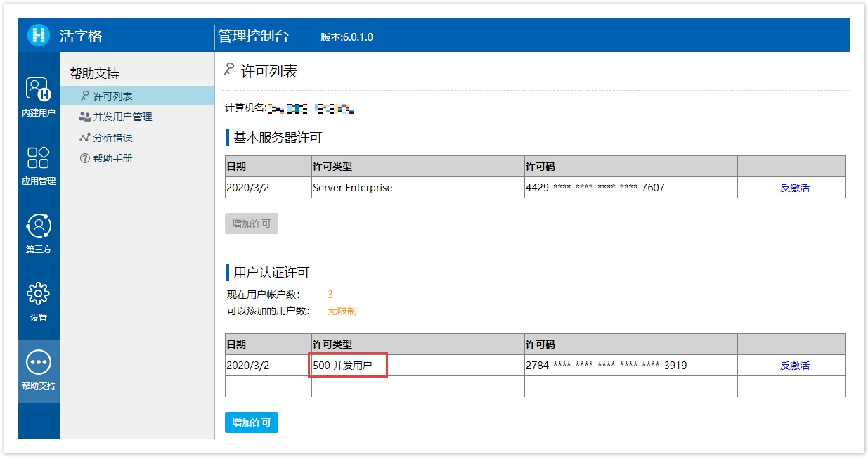Open the 应用管理 sidebar icon
The width and height of the screenshot is (868, 457).
coord(39,157)
